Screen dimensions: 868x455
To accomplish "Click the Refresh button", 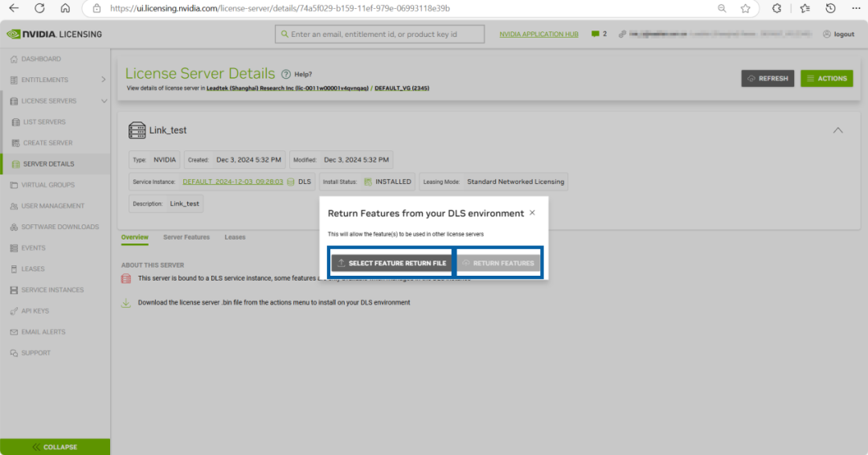I will pos(768,79).
